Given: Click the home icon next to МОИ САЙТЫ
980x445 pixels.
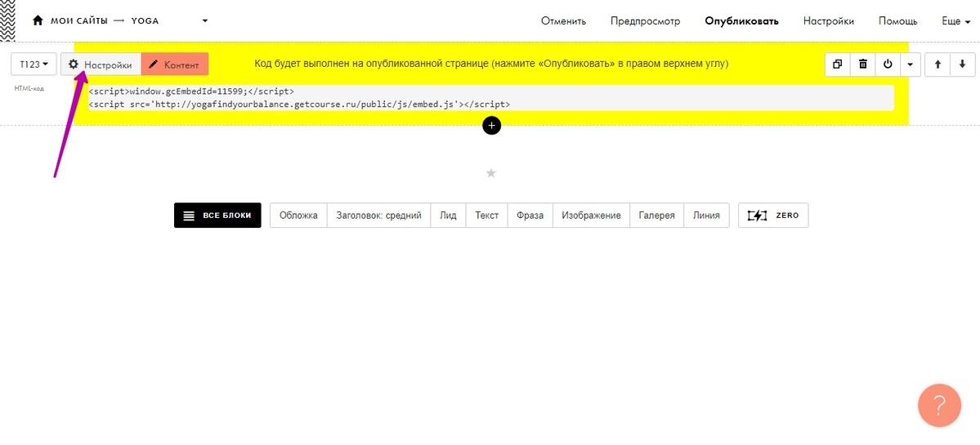Looking at the screenshot, I should 38,20.
